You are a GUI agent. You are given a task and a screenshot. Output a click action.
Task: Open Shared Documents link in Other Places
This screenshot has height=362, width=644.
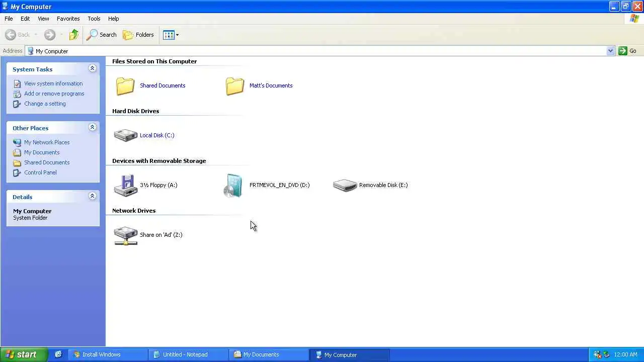pos(47,162)
